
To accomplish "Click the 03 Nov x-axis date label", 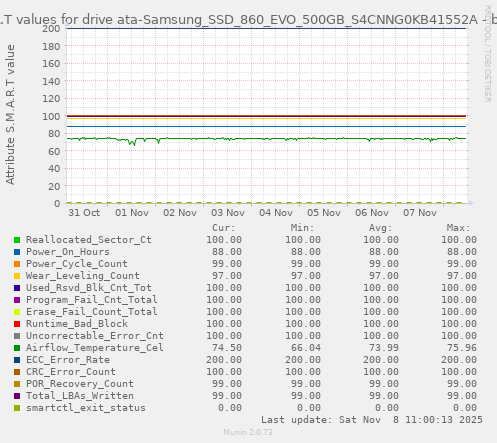I will click(228, 213).
